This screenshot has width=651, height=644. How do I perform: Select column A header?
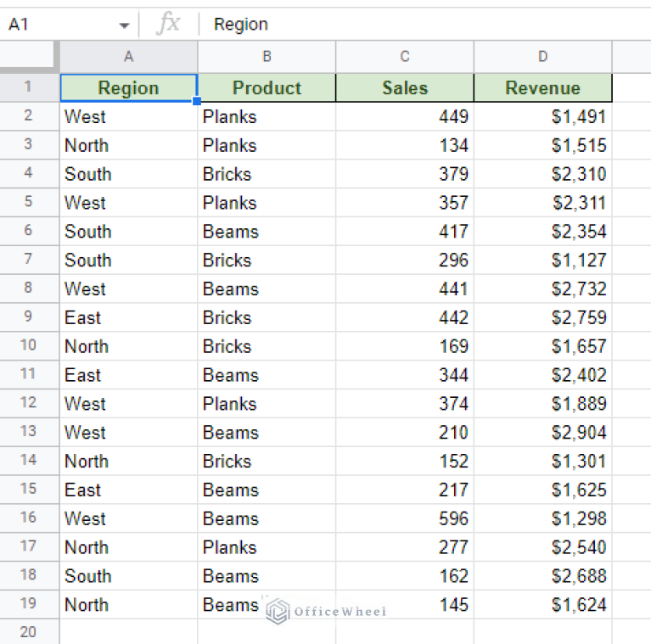129,57
